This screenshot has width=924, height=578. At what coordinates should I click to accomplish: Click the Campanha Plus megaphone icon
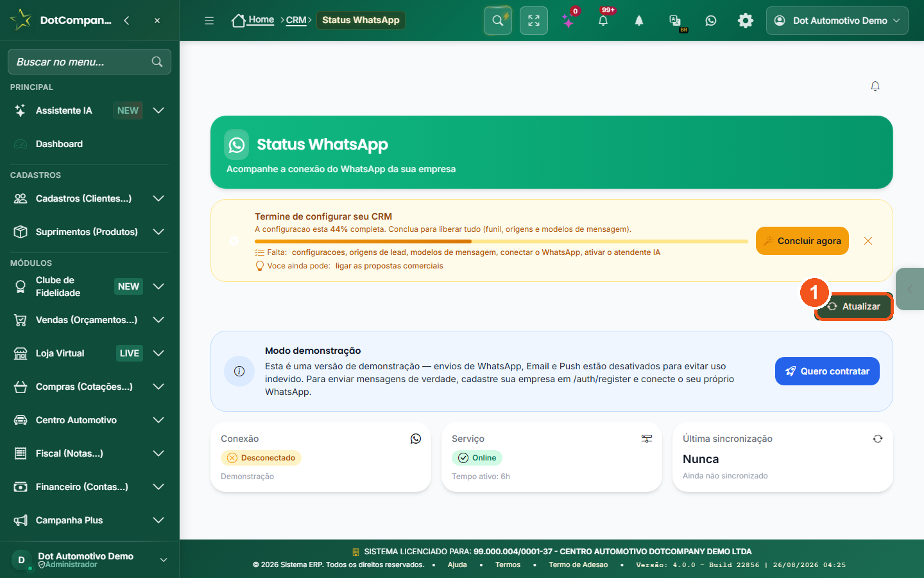pyautogui.click(x=21, y=520)
